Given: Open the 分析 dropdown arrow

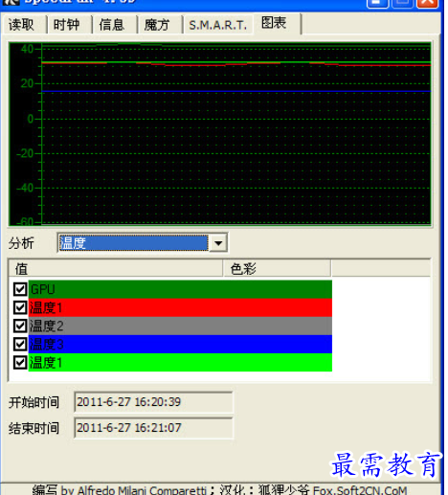Looking at the screenshot, I should point(218,243).
